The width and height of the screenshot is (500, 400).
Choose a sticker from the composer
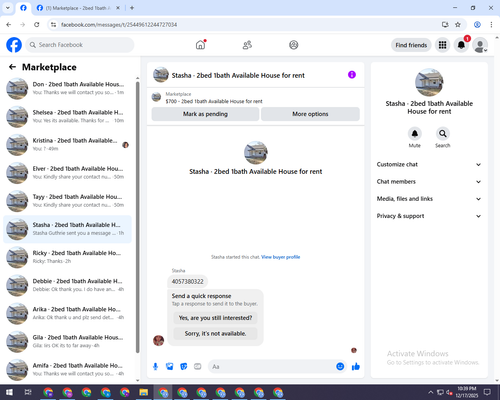coord(184,367)
